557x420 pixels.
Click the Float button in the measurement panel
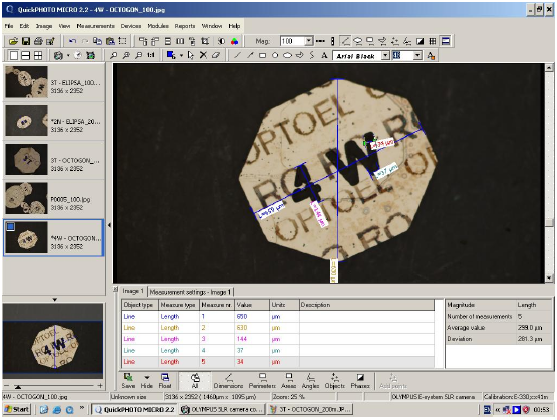[x=165, y=381]
